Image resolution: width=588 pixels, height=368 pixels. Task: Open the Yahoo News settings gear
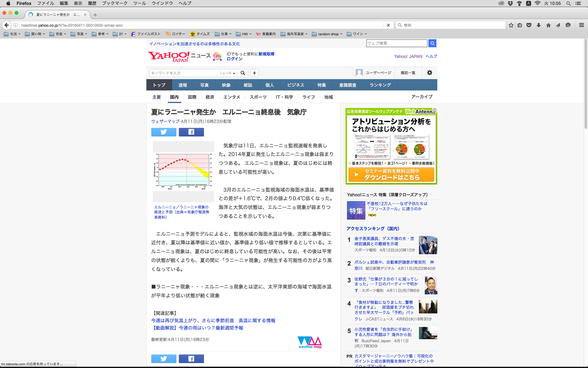click(429, 73)
